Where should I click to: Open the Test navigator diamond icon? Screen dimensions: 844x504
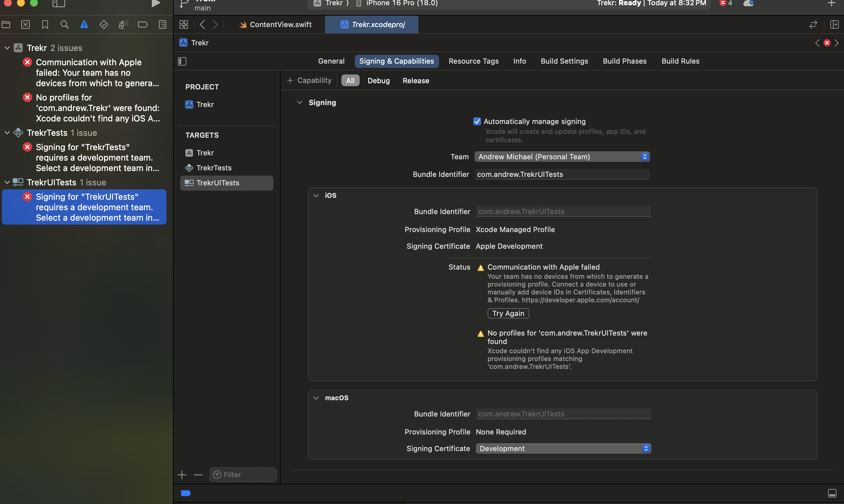pyautogui.click(x=103, y=24)
